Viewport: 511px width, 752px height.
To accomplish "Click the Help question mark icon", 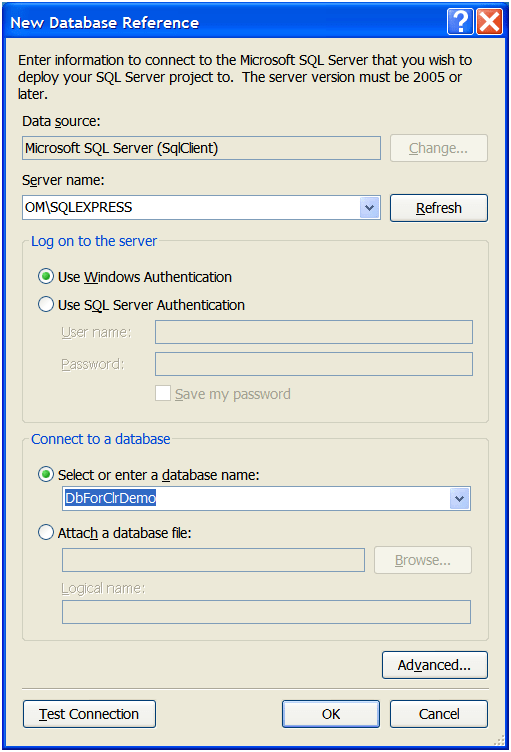I will click(x=460, y=22).
